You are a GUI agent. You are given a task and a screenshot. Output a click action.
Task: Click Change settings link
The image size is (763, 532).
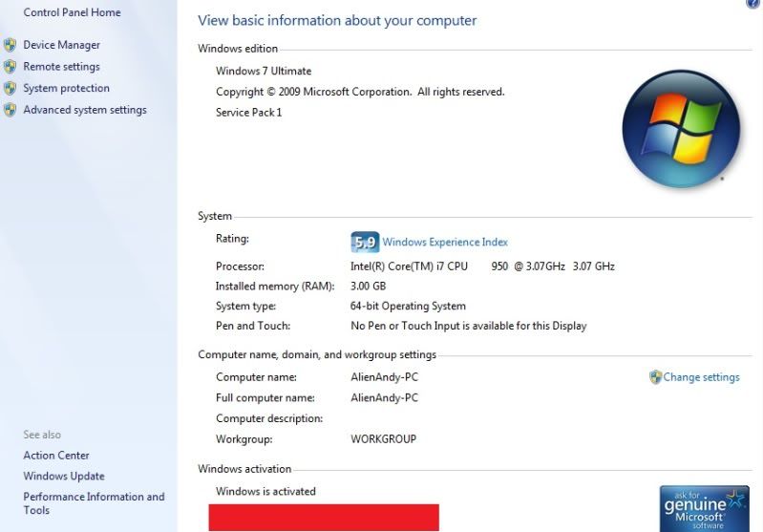point(701,377)
